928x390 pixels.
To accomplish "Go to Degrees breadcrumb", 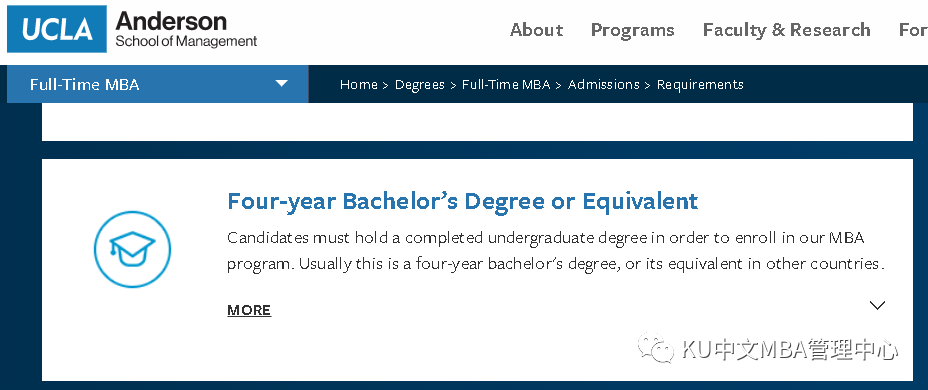I will [420, 85].
